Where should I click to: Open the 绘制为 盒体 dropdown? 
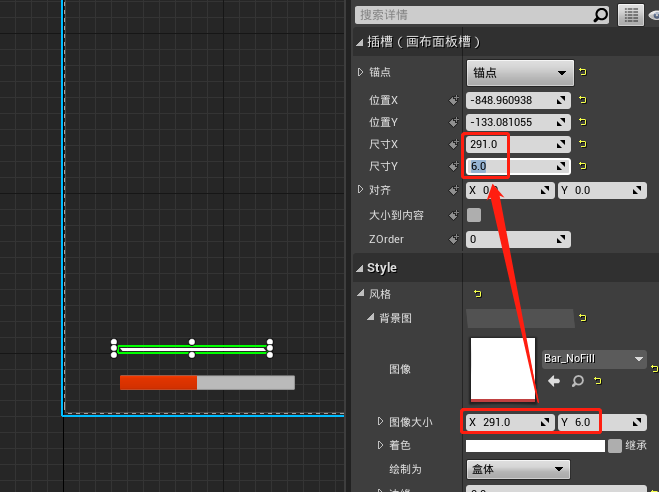tap(518, 469)
